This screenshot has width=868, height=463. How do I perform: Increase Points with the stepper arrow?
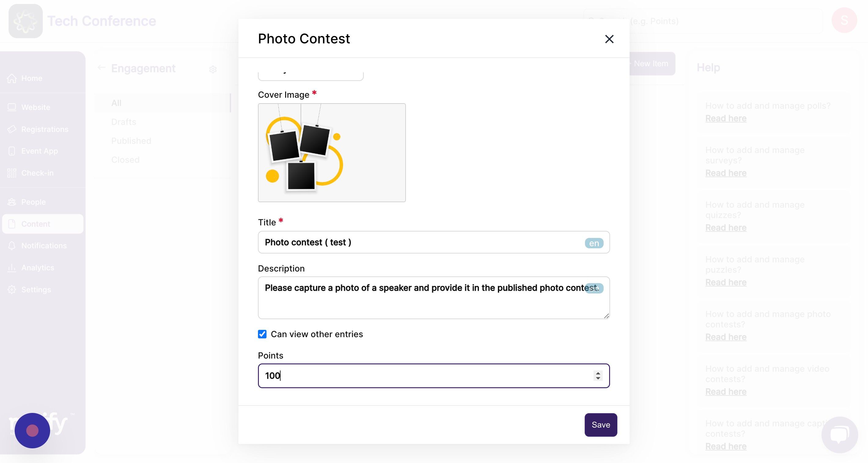(x=598, y=373)
